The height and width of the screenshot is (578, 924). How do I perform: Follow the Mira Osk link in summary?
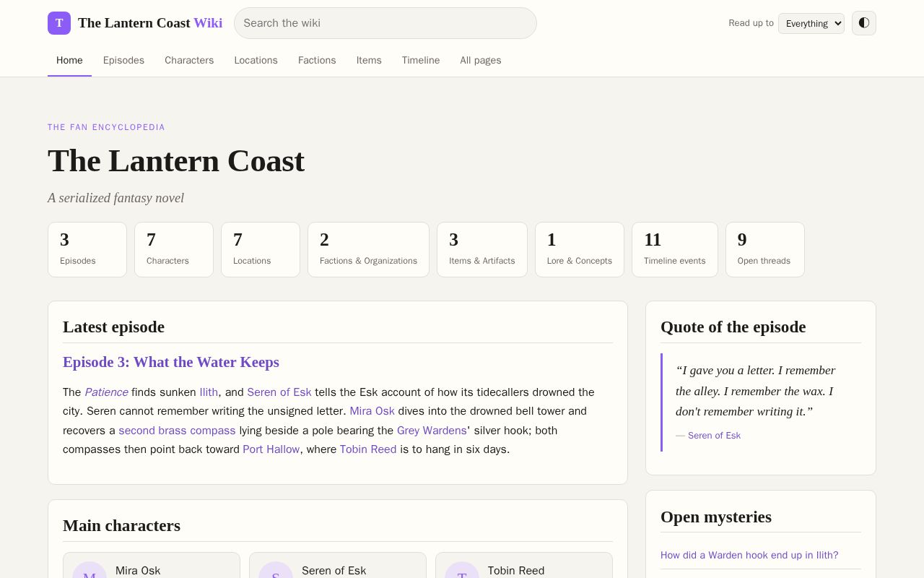[372, 411]
